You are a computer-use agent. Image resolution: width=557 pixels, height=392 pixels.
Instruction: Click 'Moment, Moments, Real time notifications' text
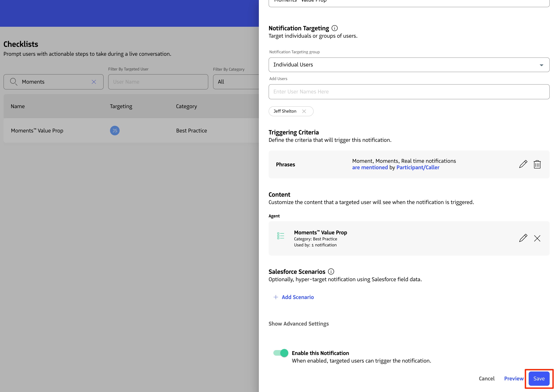click(404, 161)
